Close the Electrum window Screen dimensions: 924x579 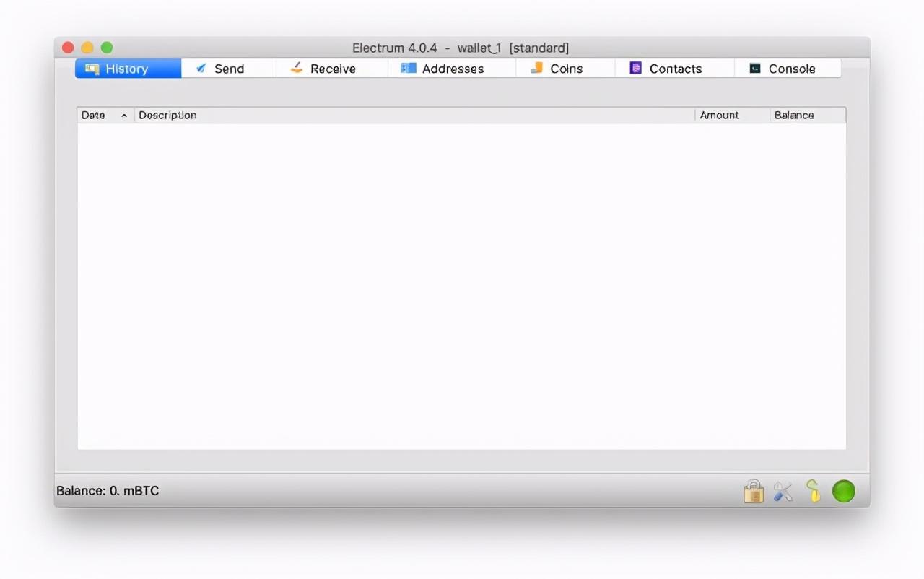[x=68, y=48]
